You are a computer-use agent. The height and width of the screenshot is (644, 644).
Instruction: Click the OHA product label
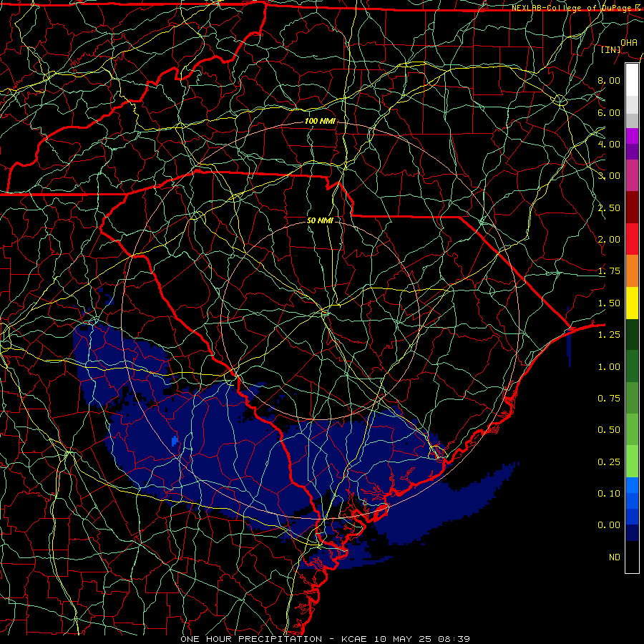[x=629, y=42]
